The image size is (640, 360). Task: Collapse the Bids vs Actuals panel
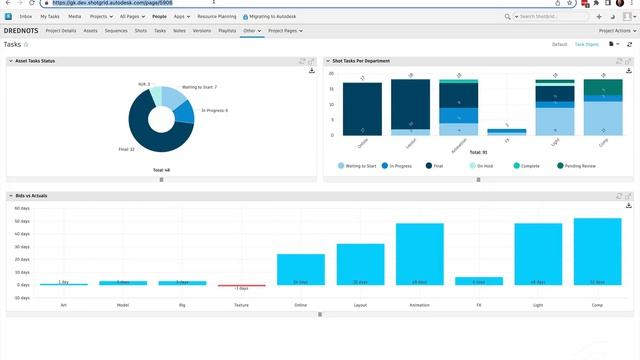(x=11, y=196)
